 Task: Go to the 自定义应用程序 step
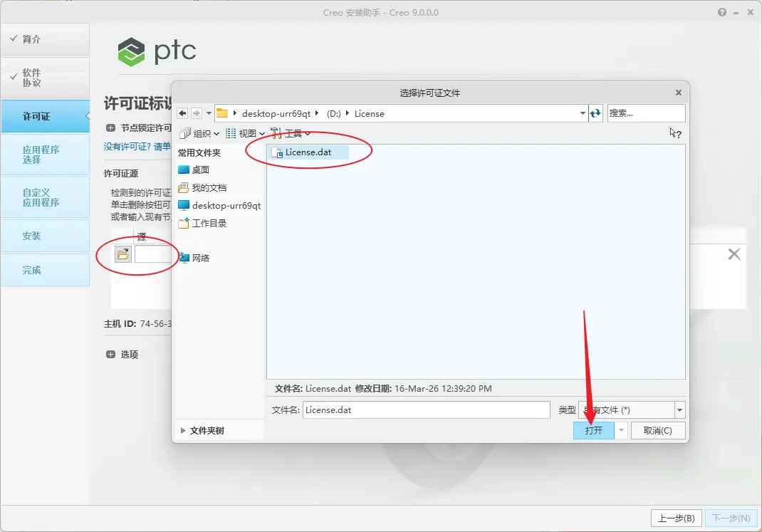click(45, 197)
